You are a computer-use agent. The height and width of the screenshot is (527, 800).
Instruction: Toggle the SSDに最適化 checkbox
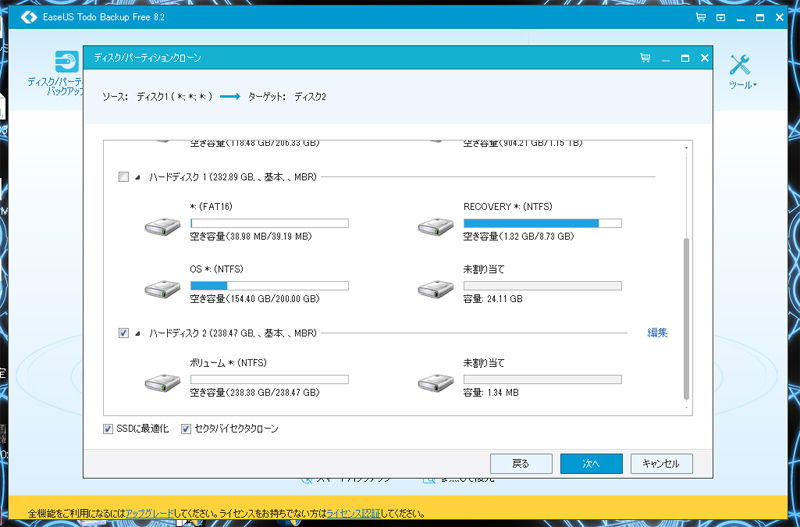pos(108,429)
